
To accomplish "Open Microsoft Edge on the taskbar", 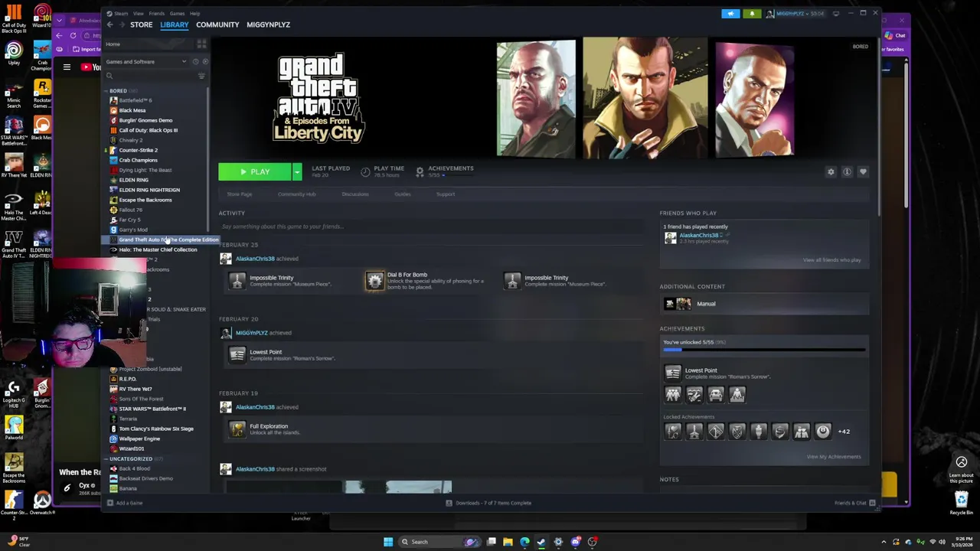I will 524,542.
